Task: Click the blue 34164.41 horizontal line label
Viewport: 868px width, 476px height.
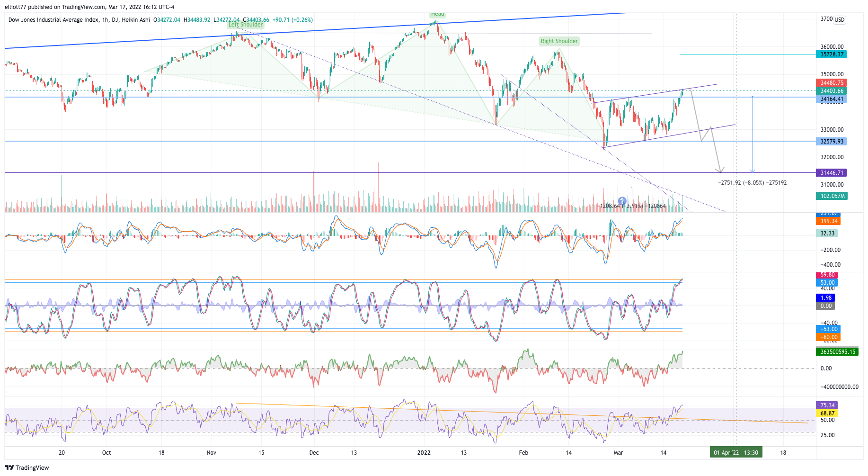Action: [x=832, y=99]
